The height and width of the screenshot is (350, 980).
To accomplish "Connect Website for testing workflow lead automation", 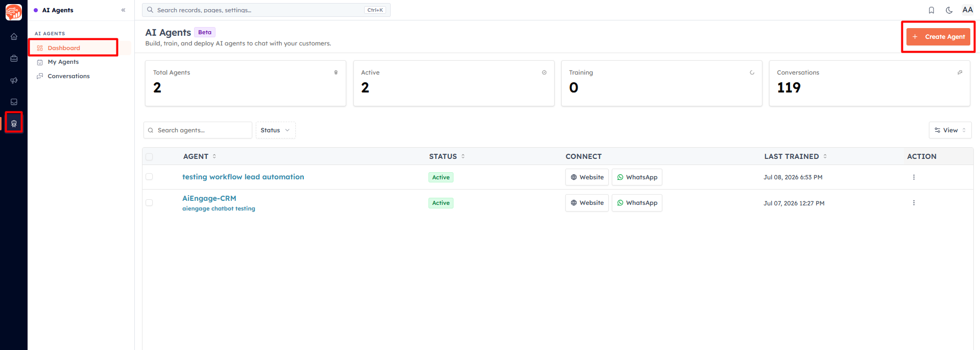I will (x=587, y=177).
